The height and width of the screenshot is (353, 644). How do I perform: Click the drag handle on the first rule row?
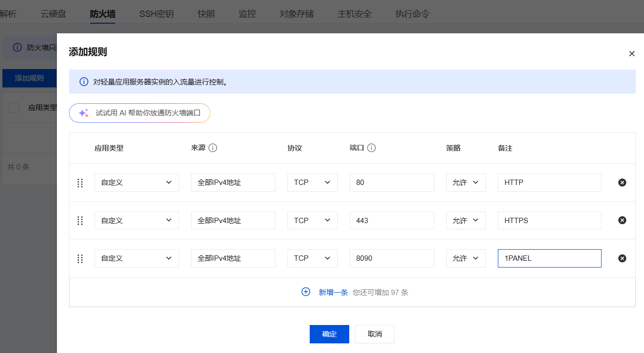click(80, 182)
